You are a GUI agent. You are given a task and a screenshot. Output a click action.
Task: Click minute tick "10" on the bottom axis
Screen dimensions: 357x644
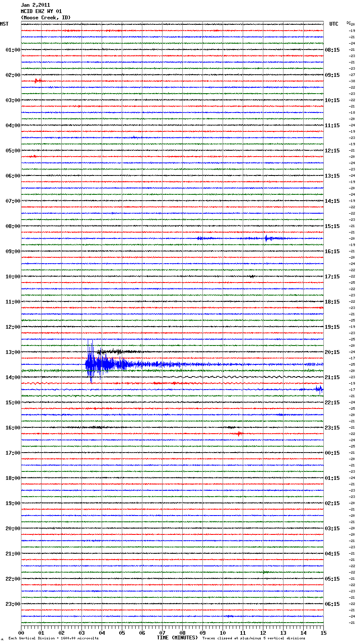point(223,632)
